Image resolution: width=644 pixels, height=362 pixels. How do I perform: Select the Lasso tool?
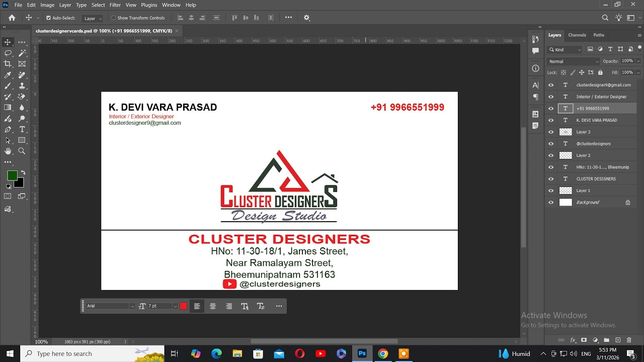[x=8, y=53]
